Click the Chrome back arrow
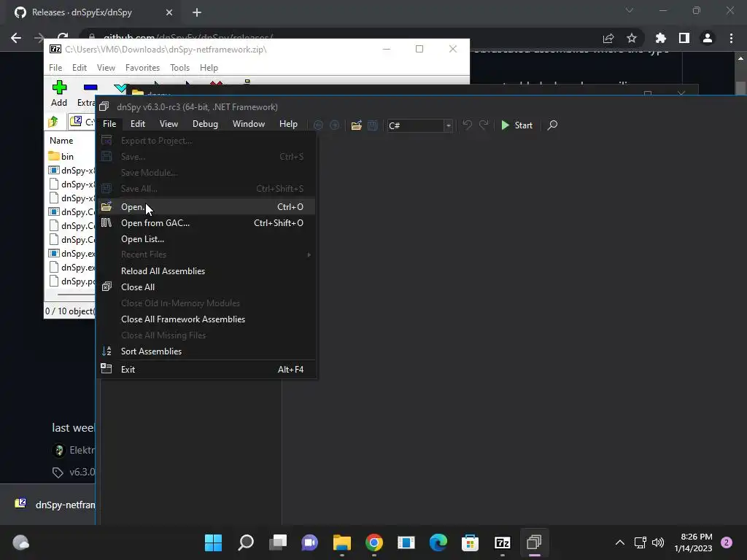747x560 pixels. tap(16, 38)
